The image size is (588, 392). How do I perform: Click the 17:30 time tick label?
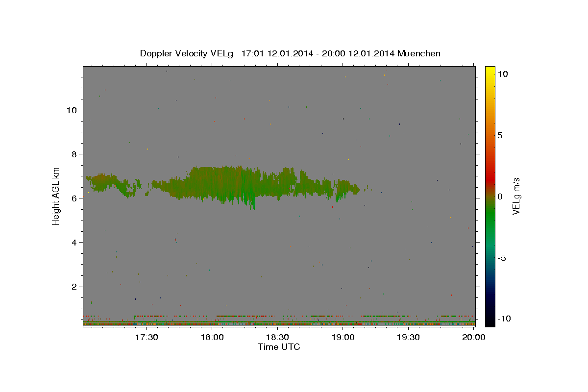point(146,337)
